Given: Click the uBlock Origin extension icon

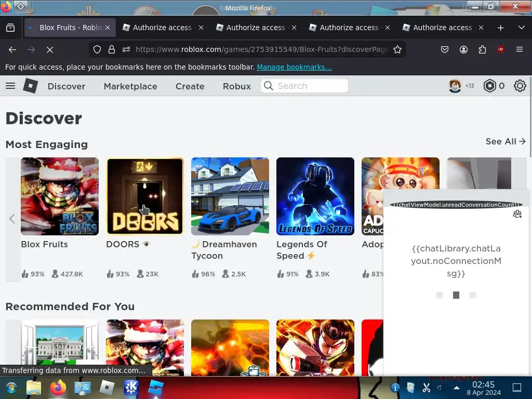Looking at the screenshot, I should click(501, 49).
